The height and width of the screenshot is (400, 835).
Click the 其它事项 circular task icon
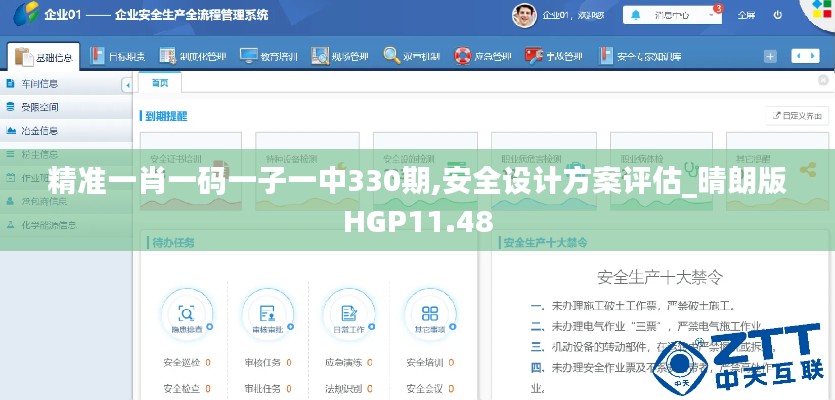tap(430, 314)
